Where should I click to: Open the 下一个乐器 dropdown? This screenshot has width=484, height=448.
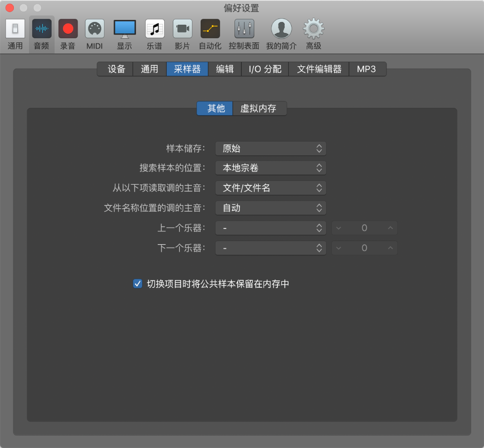pyautogui.click(x=270, y=248)
